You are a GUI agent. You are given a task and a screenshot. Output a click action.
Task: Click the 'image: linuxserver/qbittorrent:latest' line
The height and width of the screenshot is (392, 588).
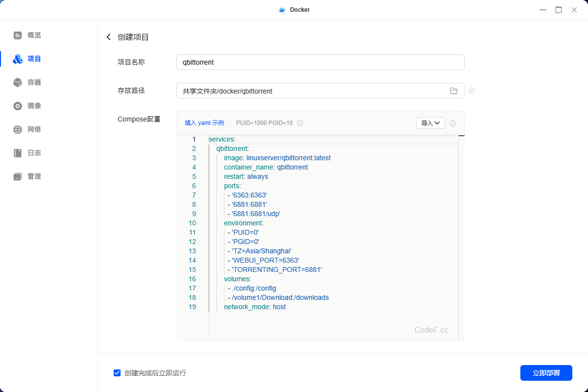click(277, 158)
